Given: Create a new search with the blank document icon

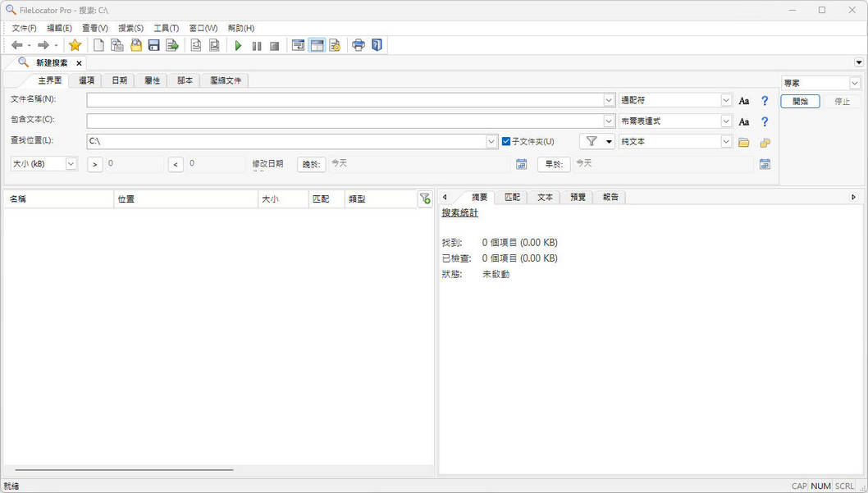Looking at the screenshot, I should click(98, 45).
